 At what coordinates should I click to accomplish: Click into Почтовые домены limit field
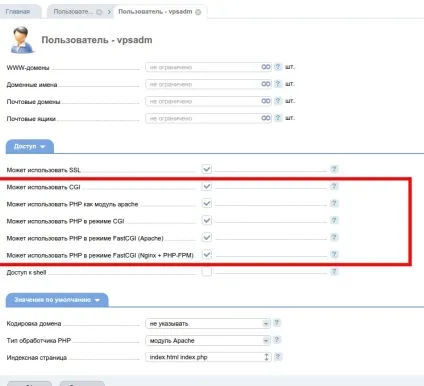(208, 101)
